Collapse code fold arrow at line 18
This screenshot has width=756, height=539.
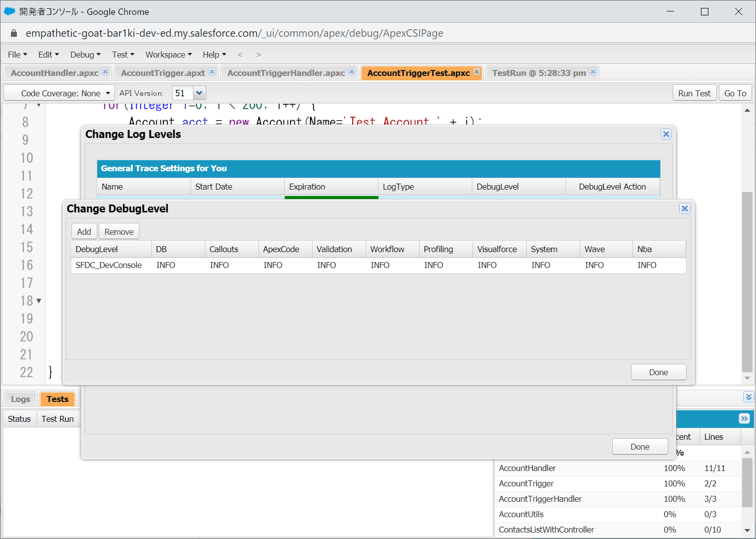tap(39, 301)
